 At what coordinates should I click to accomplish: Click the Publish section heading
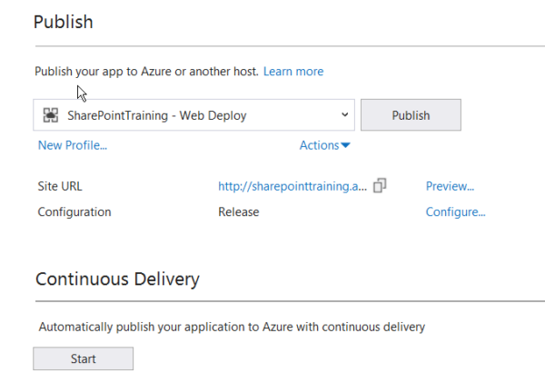pos(64,22)
